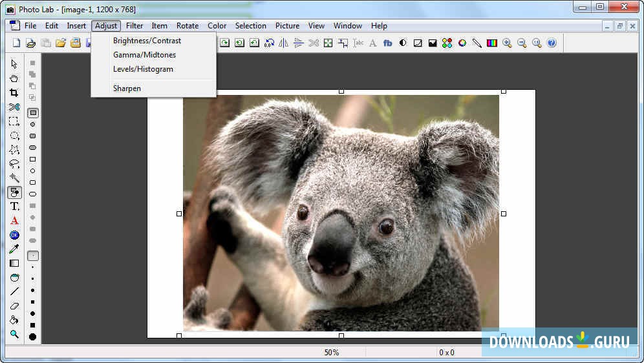The width and height of the screenshot is (644, 363).
Task: Select the Eraser tool
Action: coord(14,306)
